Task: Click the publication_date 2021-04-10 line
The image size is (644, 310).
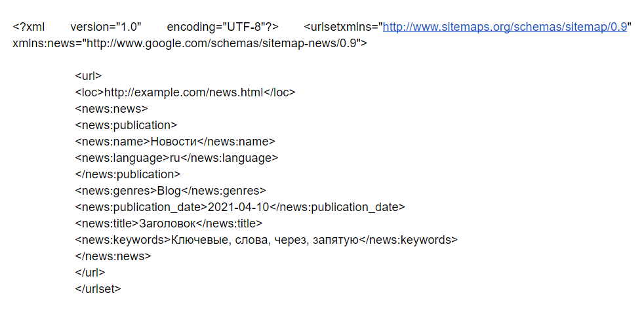Action: (240, 207)
